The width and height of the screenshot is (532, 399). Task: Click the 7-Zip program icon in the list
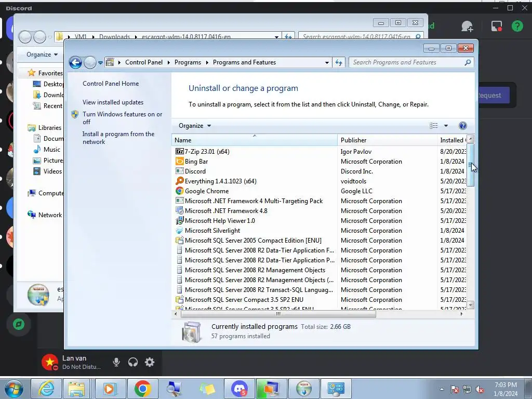click(x=179, y=151)
